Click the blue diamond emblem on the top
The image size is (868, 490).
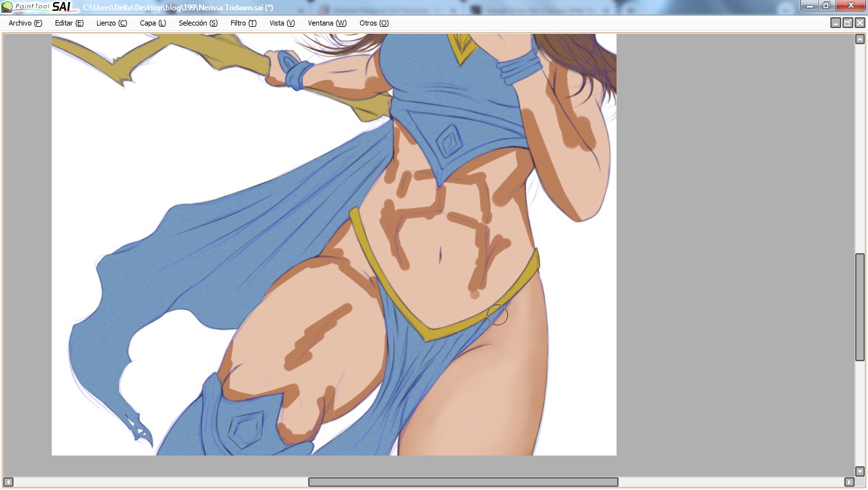tap(451, 142)
